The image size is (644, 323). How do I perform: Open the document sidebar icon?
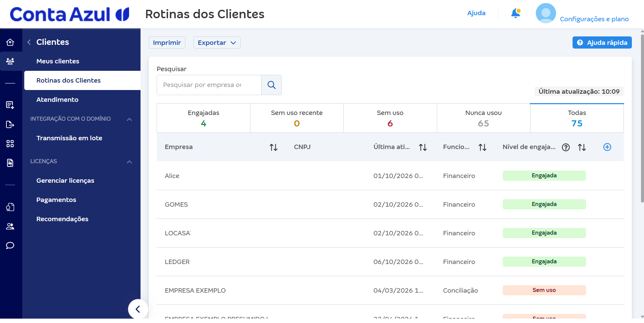pyautogui.click(x=10, y=163)
